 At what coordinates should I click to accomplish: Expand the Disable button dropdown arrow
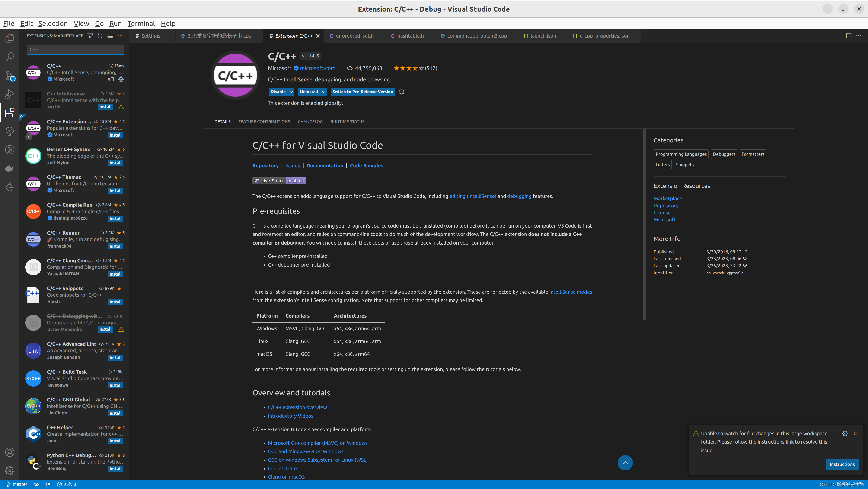pyautogui.click(x=291, y=92)
